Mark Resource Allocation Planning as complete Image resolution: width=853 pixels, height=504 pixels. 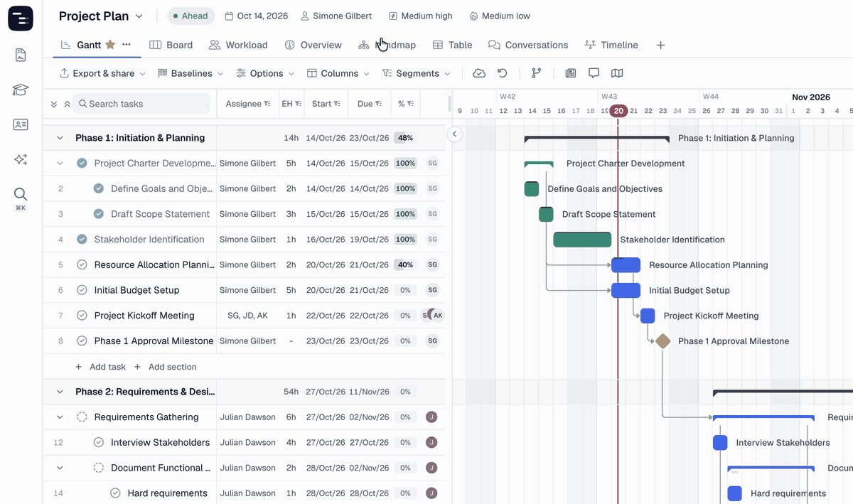coord(82,264)
